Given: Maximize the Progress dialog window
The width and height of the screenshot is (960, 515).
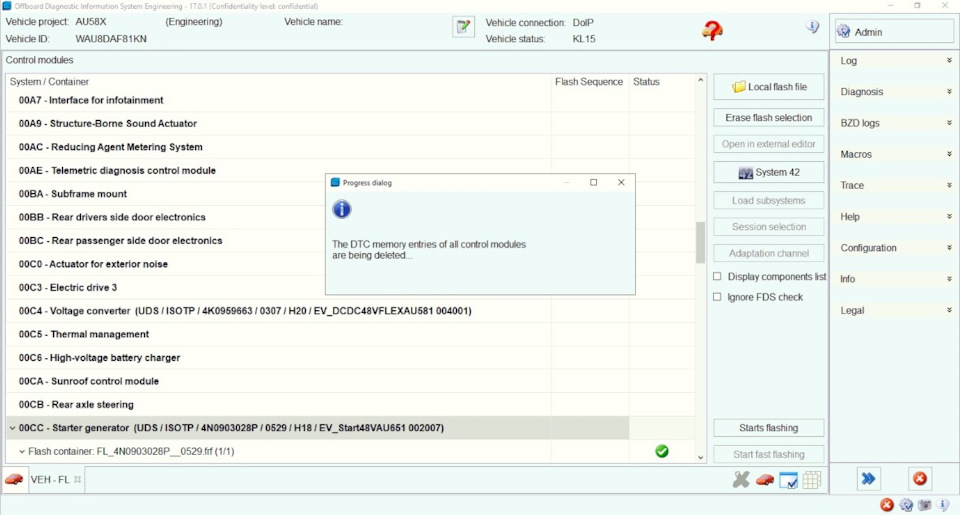Looking at the screenshot, I should coord(593,182).
